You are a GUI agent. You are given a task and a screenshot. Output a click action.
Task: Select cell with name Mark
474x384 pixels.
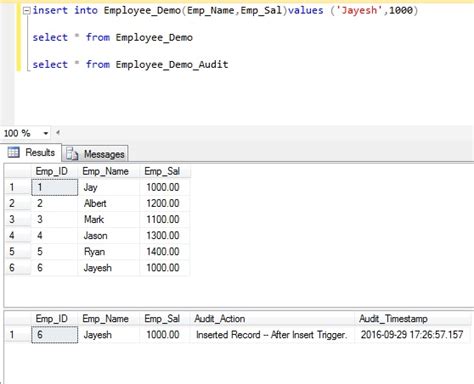pos(109,219)
